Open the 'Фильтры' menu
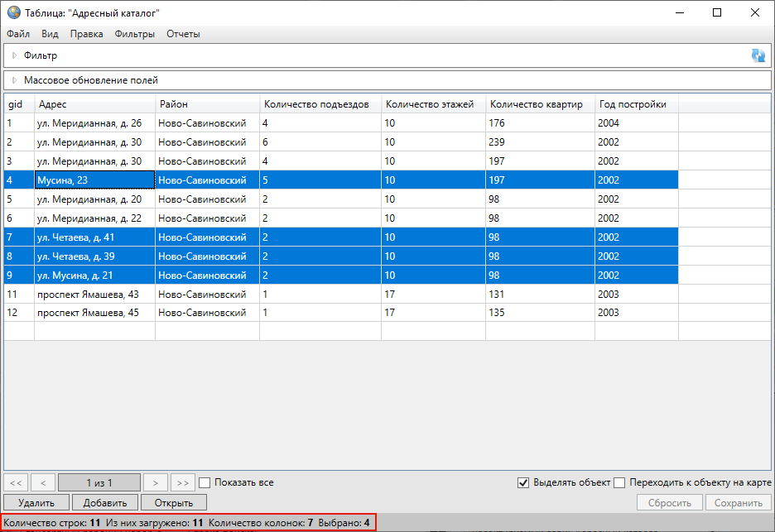Viewport: 775px width, 532px height. point(135,34)
